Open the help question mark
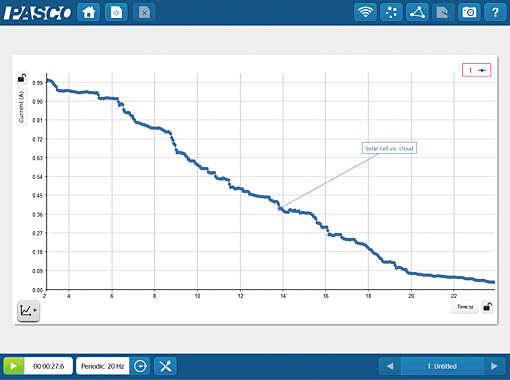510x380 pixels. [495, 13]
